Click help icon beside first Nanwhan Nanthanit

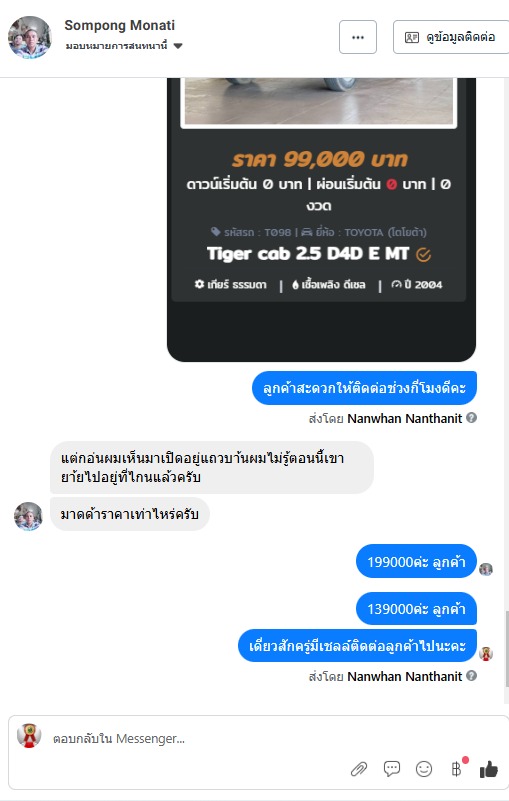coord(472,418)
